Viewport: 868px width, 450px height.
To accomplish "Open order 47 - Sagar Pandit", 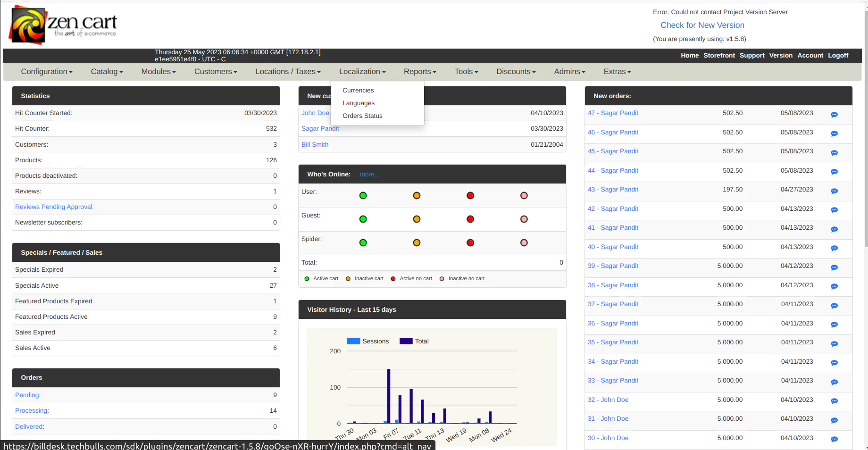I will point(613,113).
